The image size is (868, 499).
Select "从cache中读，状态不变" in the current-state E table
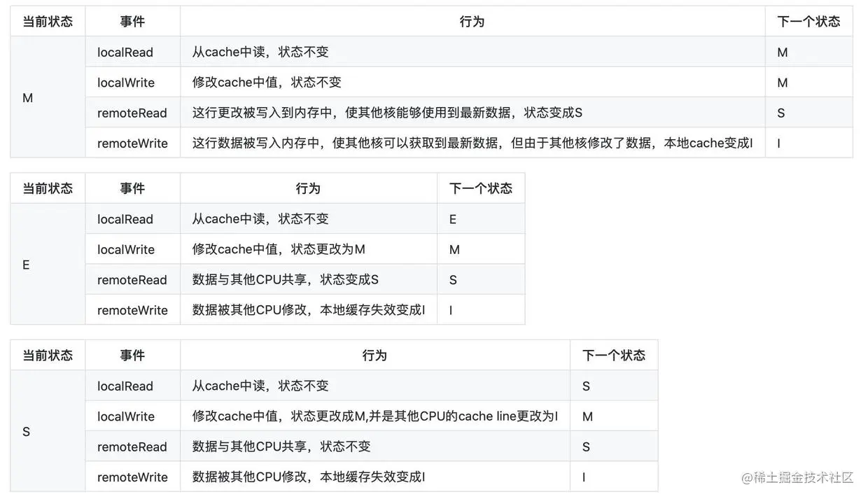coord(260,219)
